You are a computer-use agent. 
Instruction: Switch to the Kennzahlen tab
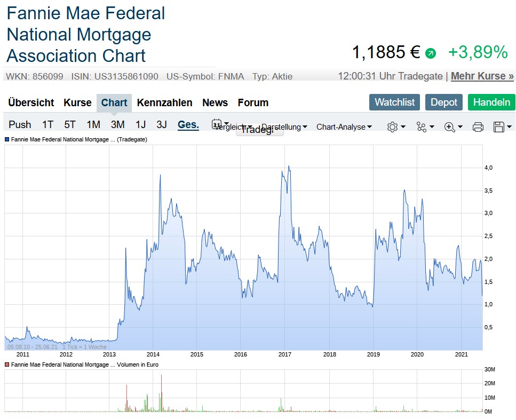(164, 102)
